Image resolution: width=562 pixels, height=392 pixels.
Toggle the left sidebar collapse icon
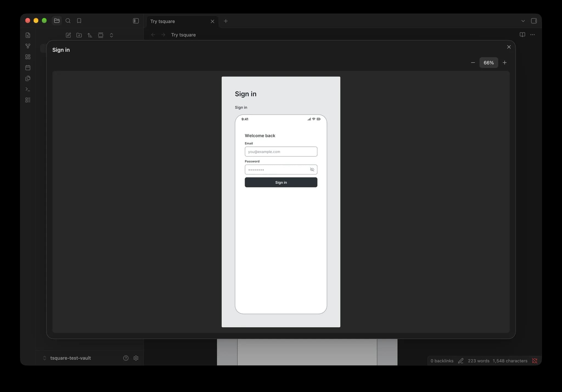coord(136,21)
